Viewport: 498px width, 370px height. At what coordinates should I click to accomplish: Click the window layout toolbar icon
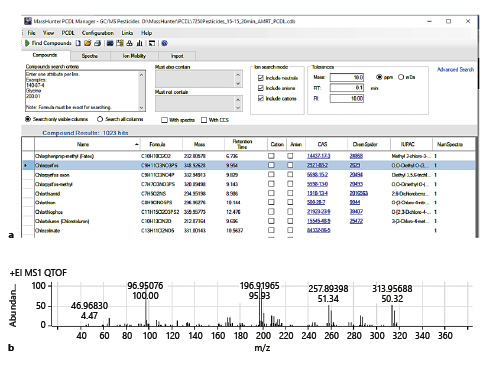tap(152, 43)
